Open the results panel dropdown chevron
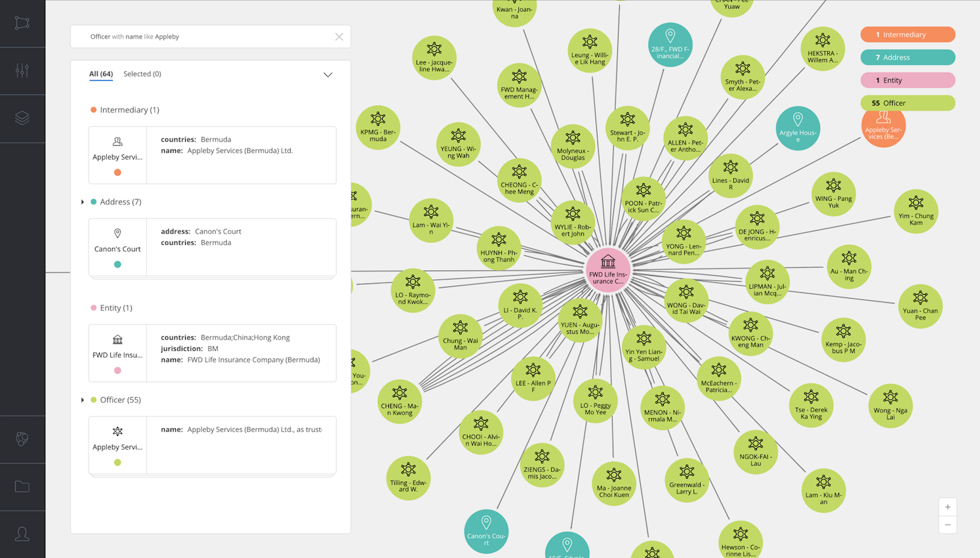Screen dimensions: 980x558 [328, 75]
